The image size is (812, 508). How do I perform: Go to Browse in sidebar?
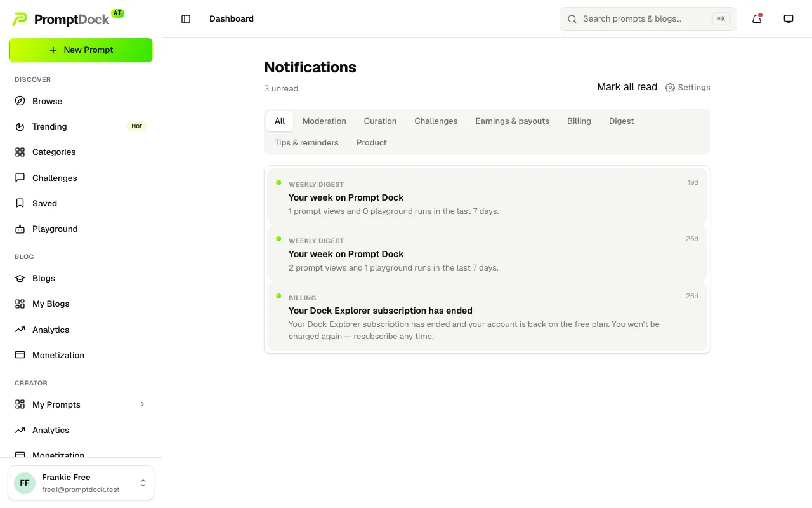[81, 101]
